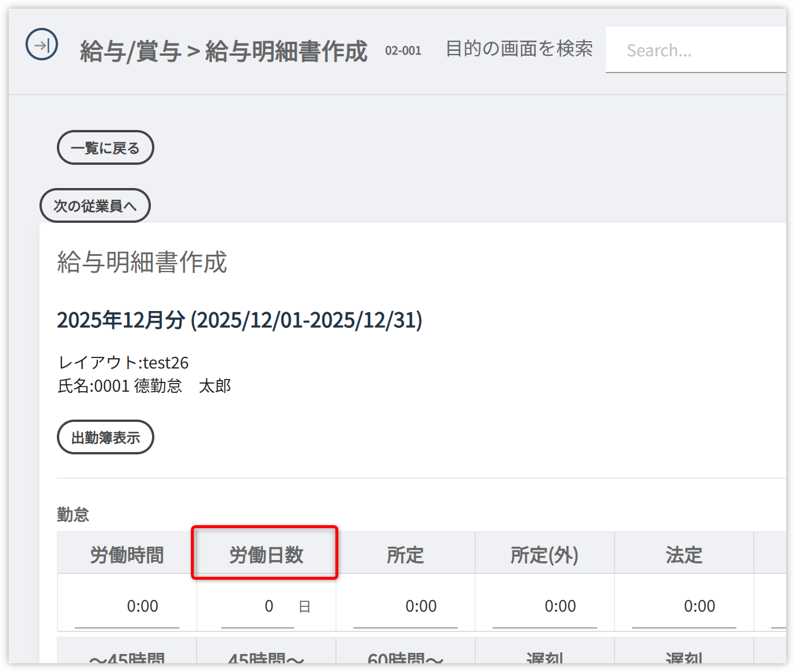Click the 給与/賞与 breadcrumb title
795x672 pixels.
131,51
